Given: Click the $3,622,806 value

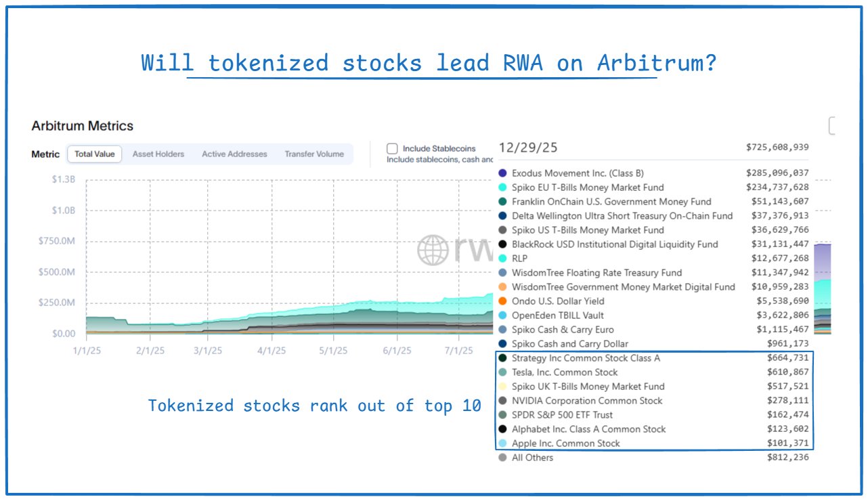Looking at the screenshot, I should coord(783,315).
